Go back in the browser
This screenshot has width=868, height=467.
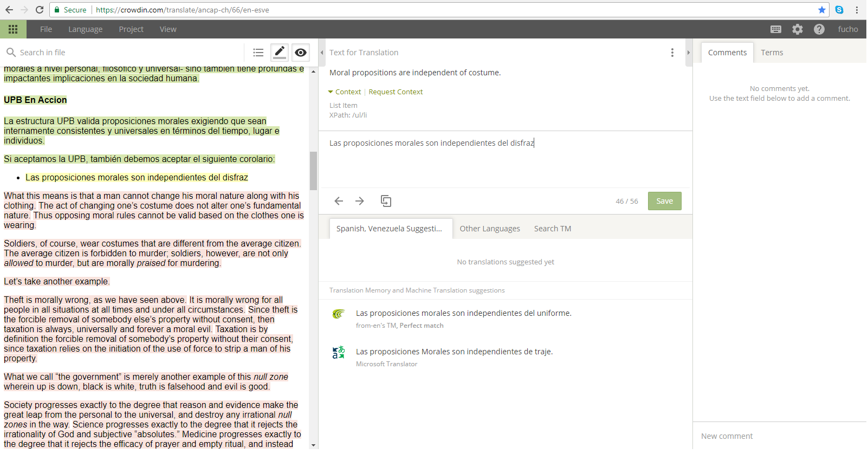pos(9,10)
